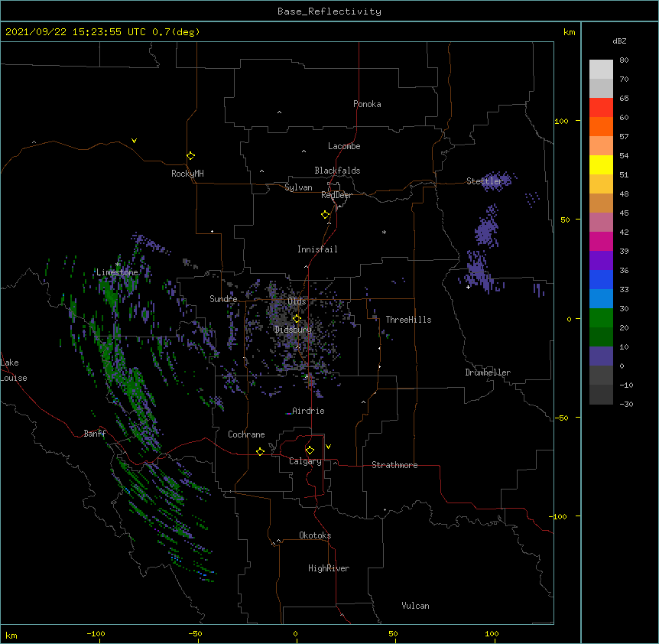
Task: Select the Stettler city label
Action: [485, 181]
